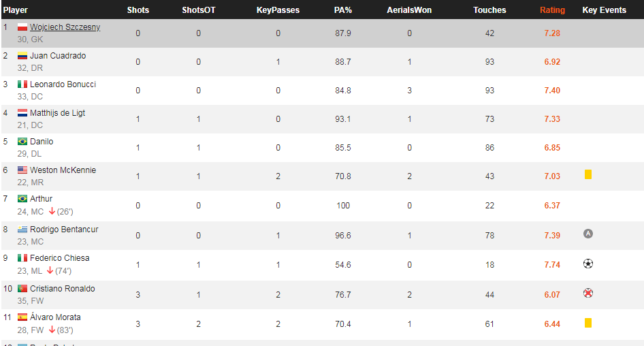Screen dimensions: 644x346
Task: Sort by the PA% column header
Action: pyautogui.click(x=343, y=10)
